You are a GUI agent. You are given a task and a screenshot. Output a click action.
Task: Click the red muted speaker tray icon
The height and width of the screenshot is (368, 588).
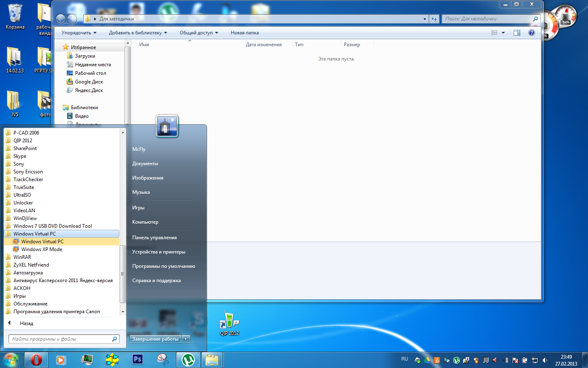pos(495,360)
